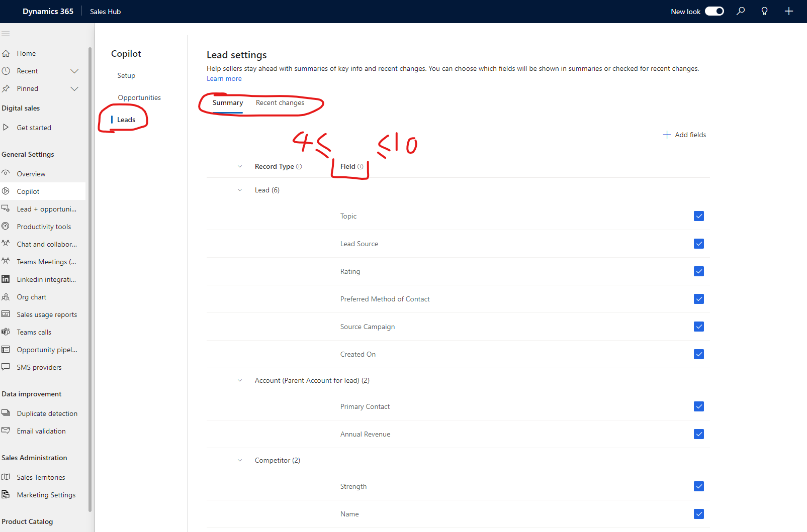Screen dimensions: 807x532
Task: Click the Copilot sidebar icon
Action: pos(6,191)
